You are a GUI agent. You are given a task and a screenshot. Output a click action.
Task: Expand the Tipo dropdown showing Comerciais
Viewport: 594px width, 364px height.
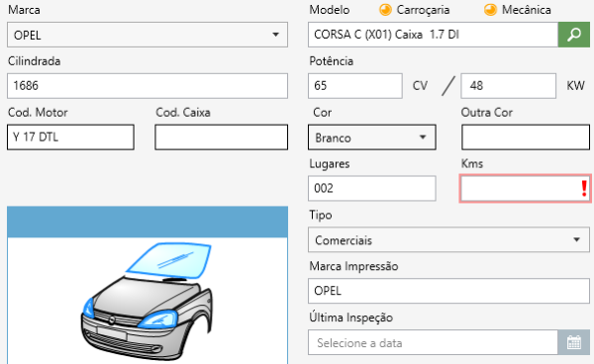pos(448,240)
